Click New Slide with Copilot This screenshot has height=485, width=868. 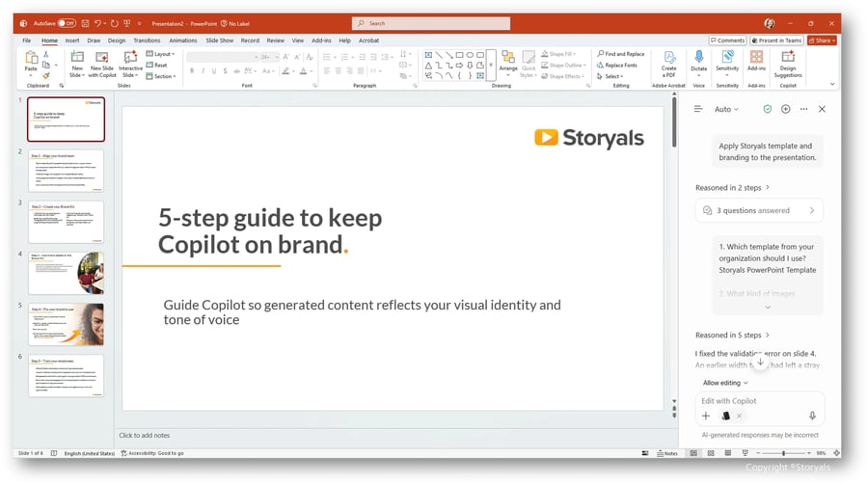coord(102,64)
